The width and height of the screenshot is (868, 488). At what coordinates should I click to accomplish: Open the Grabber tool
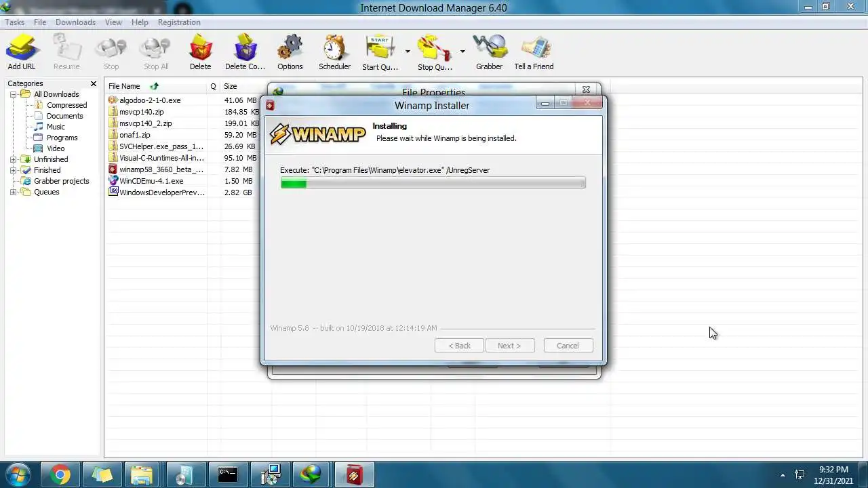[x=490, y=53]
